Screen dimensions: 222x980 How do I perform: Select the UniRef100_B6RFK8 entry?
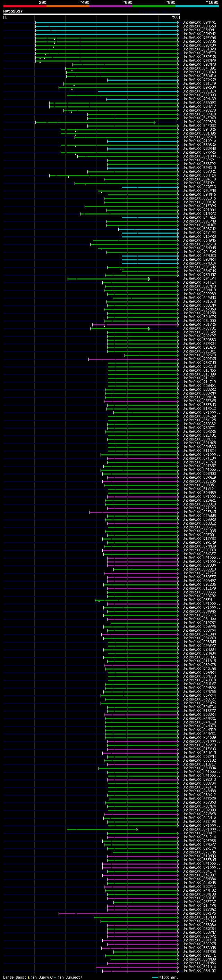(199, 57)
